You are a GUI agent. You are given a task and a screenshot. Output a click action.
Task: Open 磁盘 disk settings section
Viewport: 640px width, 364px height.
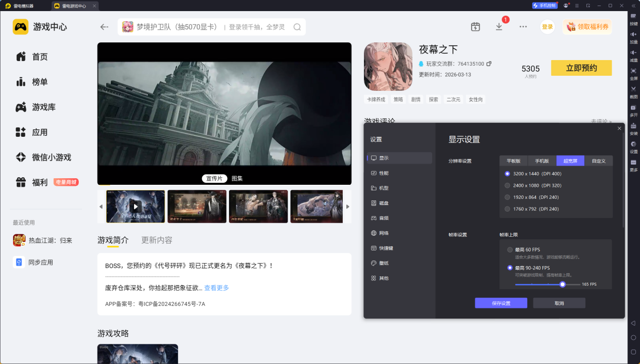[399, 203]
